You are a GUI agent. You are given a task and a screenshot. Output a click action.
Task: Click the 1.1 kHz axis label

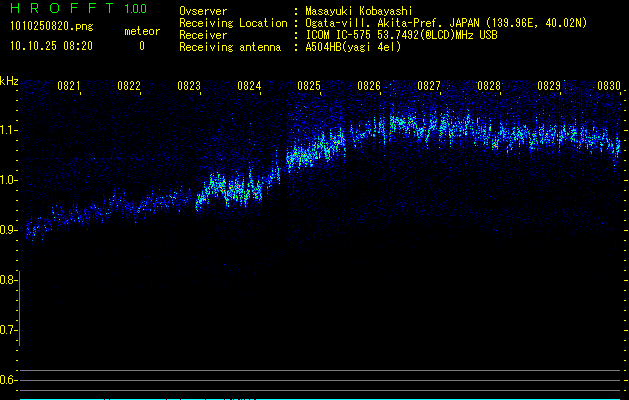pos(8,130)
